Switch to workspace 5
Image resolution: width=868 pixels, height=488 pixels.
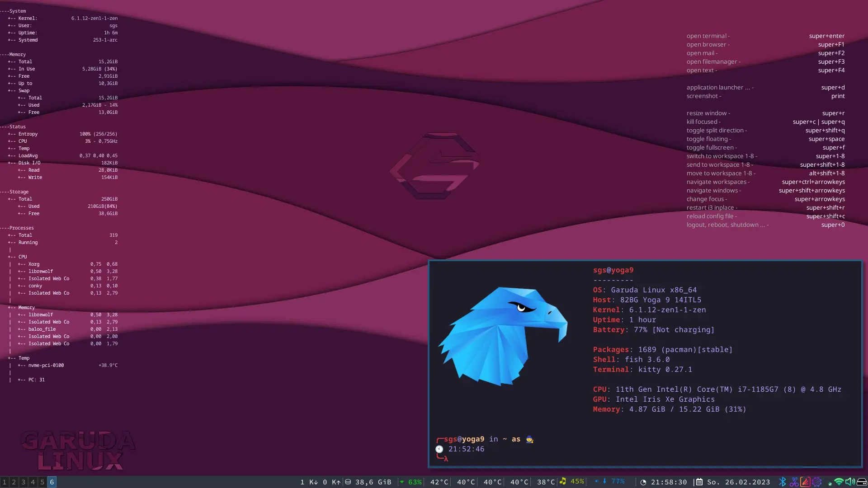42,482
